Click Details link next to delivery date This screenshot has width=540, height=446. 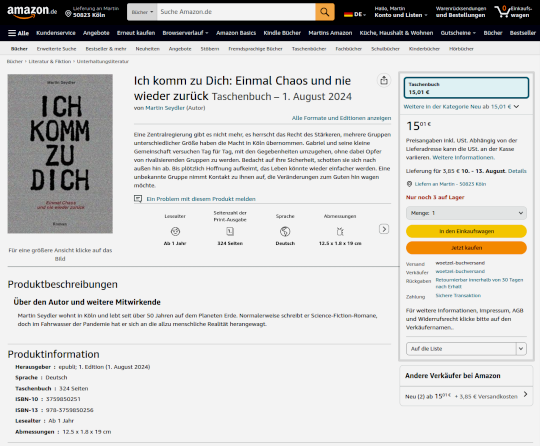517,171
